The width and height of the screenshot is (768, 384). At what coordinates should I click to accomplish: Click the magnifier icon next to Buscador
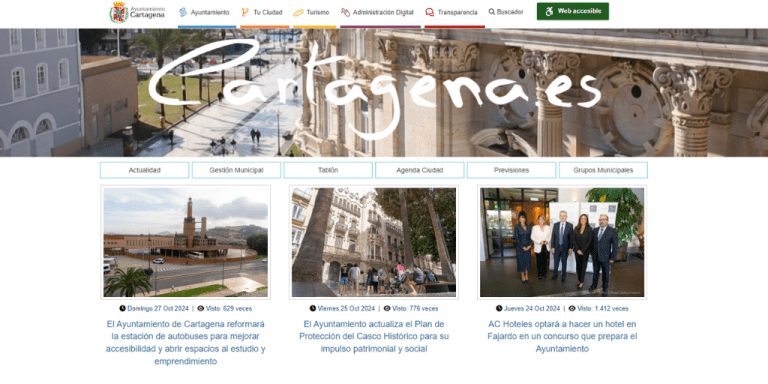(492, 12)
